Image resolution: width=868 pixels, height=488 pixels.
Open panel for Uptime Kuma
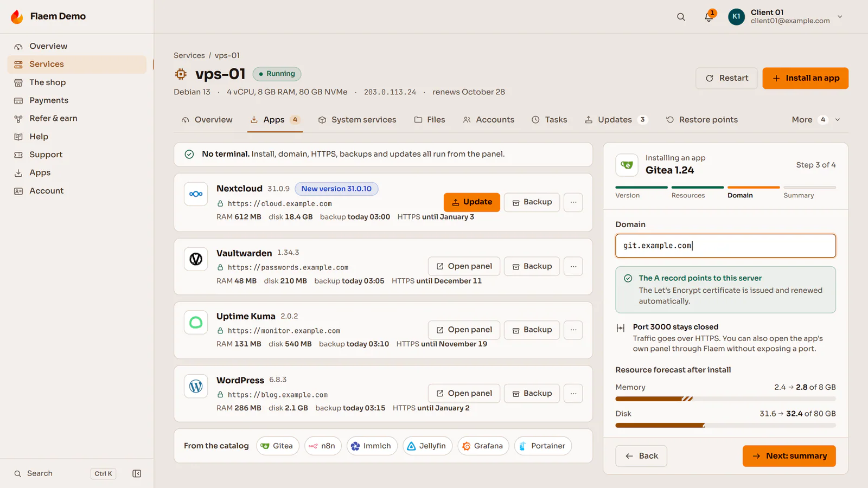point(464,330)
